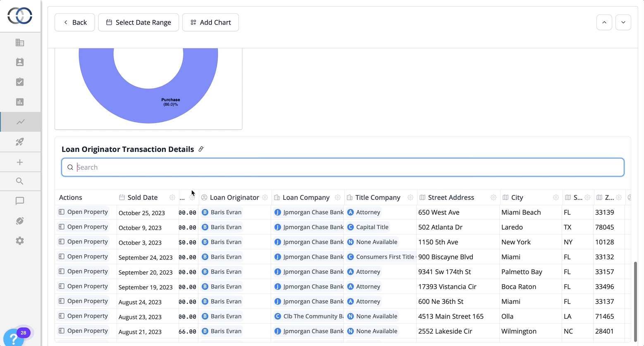The height and width of the screenshot is (346, 644).
Task: Open City column settings gear
Action: pos(556,197)
